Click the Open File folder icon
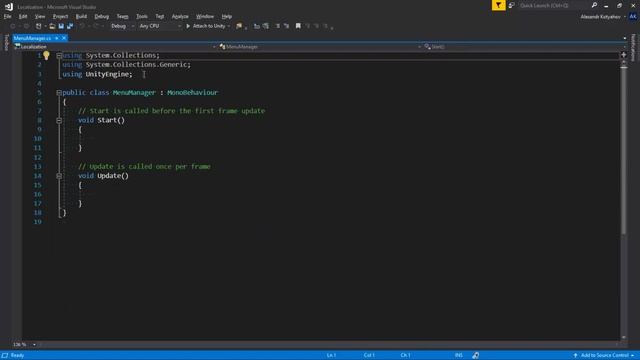 click(x=52, y=26)
